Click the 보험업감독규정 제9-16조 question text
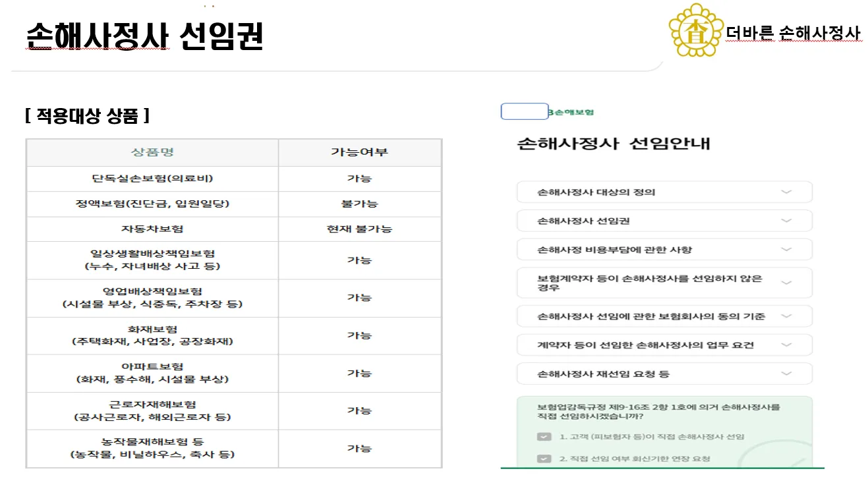 click(x=658, y=412)
